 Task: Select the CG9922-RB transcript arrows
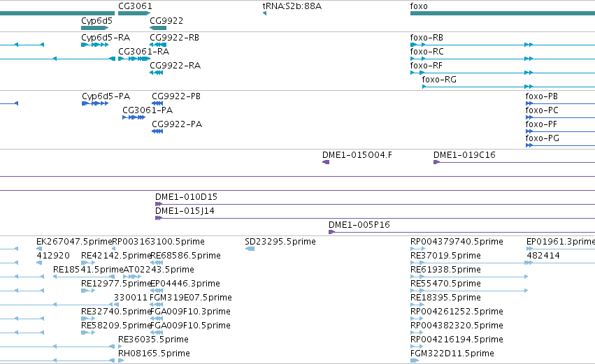tap(158, 45)
